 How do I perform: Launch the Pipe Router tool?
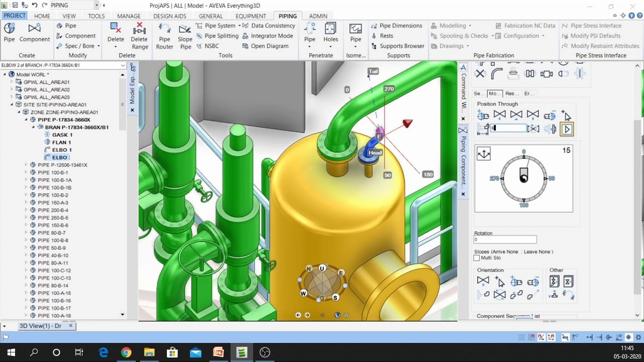click(164, 36)
